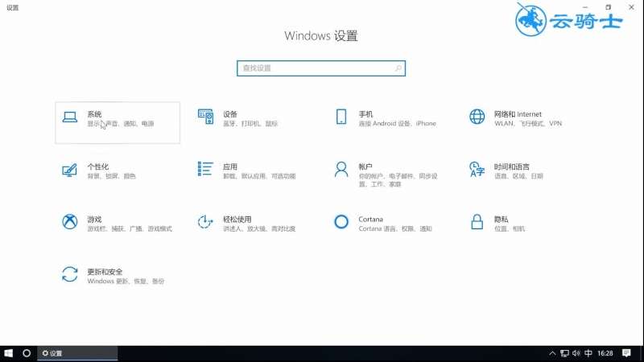The image size is (644, 362).
Task: Click the 系统 category title
Action: [x=94, y=114]
